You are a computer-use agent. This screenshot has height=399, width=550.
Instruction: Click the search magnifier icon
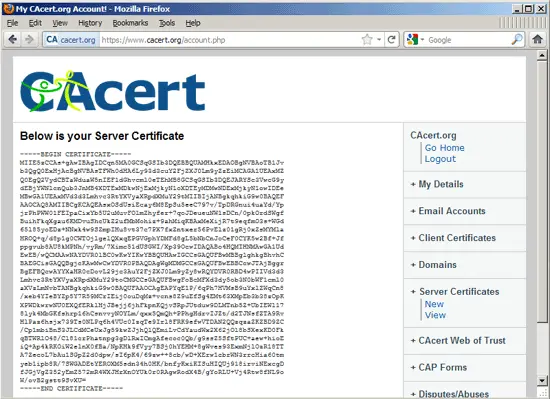[517, 40]
